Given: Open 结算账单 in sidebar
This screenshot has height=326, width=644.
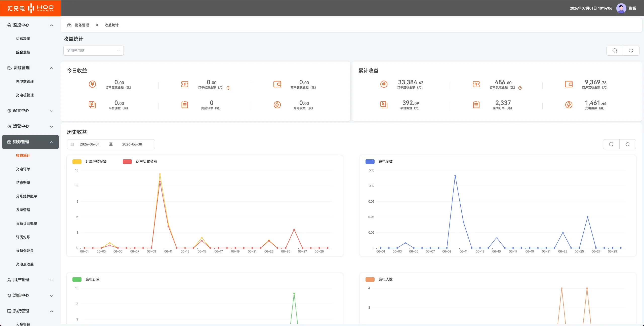Looking at the screenshot, I should pyautogui.click(x=23, y=183).
